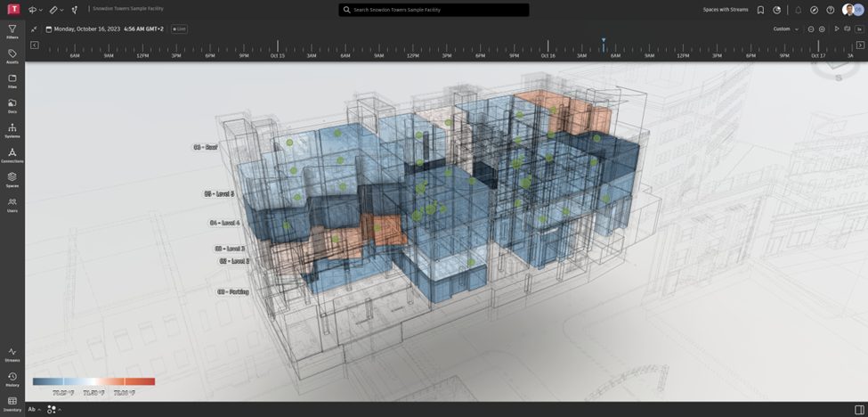Viewport: 868px width, 417px height.
Task: Change the 3x playback speed
Action: pyautogui.click(x=859, y=29)
